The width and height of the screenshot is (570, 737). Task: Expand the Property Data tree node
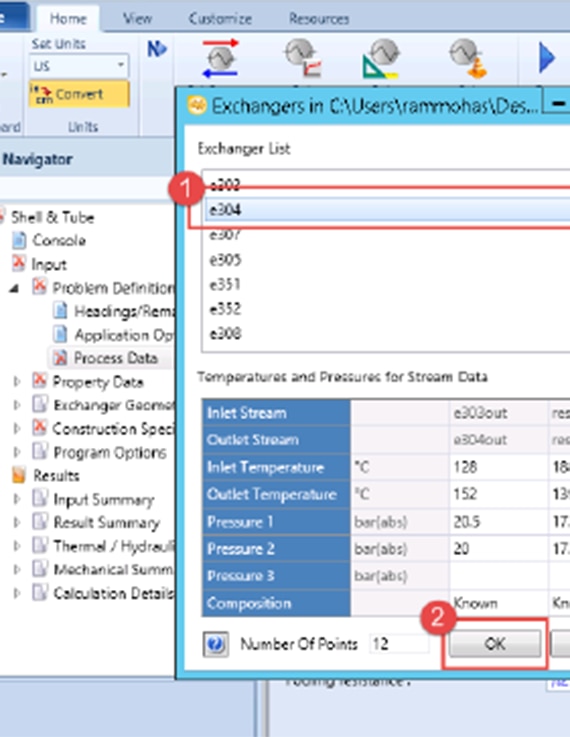click(17, 382)
